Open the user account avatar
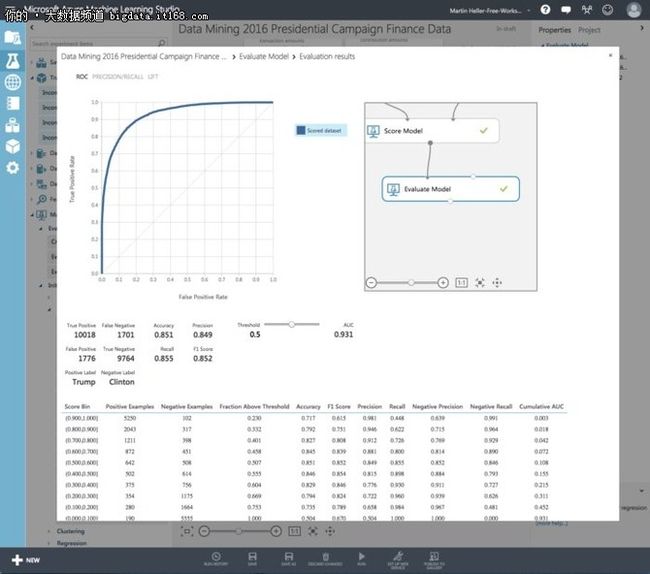The height and width of the screenshot is (574, 650). 634,10
